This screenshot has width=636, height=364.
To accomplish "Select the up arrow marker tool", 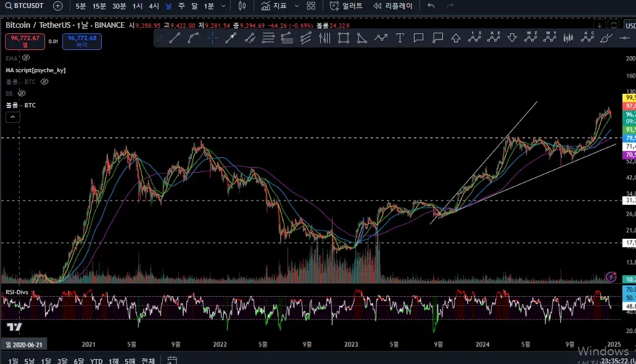I will coord(456,38).
